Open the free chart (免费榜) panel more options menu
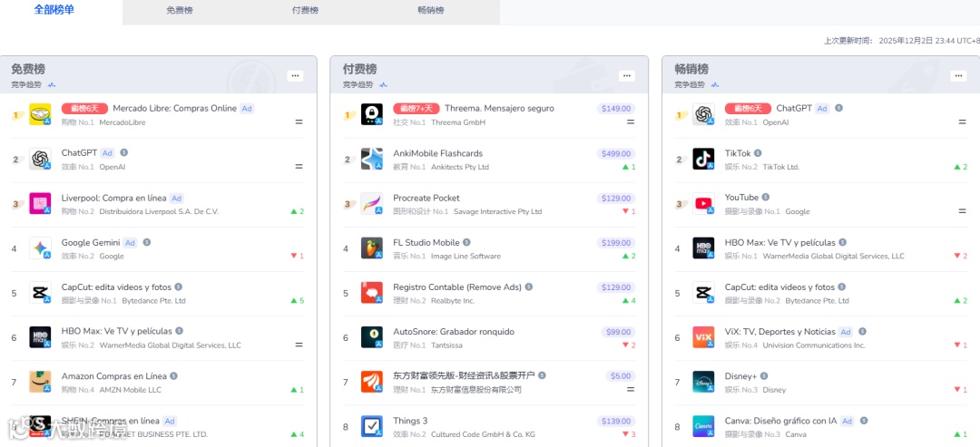The image size is (980, 447). pyautogui.click(x=296, y=75)
